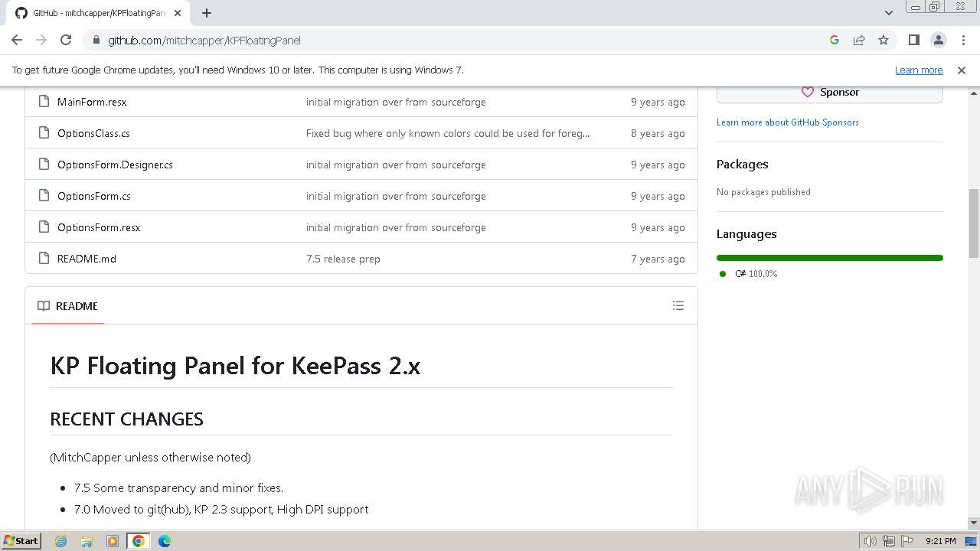Open a new browser tab
980x551 pixels.
[x=207, y=13]
